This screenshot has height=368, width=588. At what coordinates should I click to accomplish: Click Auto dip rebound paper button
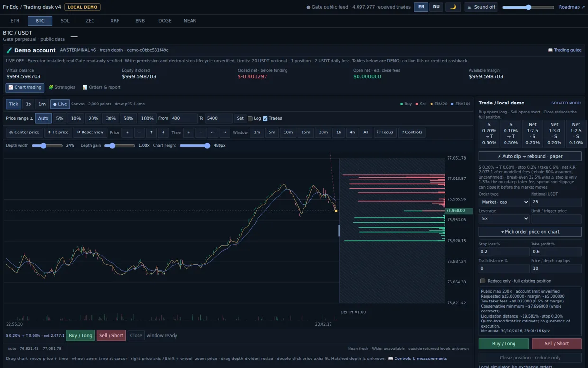[x=530, y=156]
